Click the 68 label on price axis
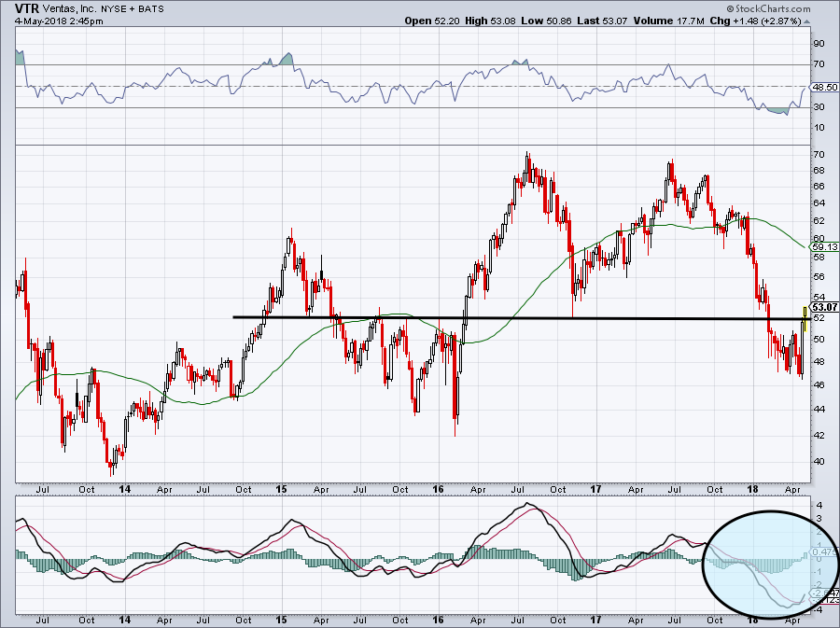Viewport: 840px width, 628px height. [819, 171]
